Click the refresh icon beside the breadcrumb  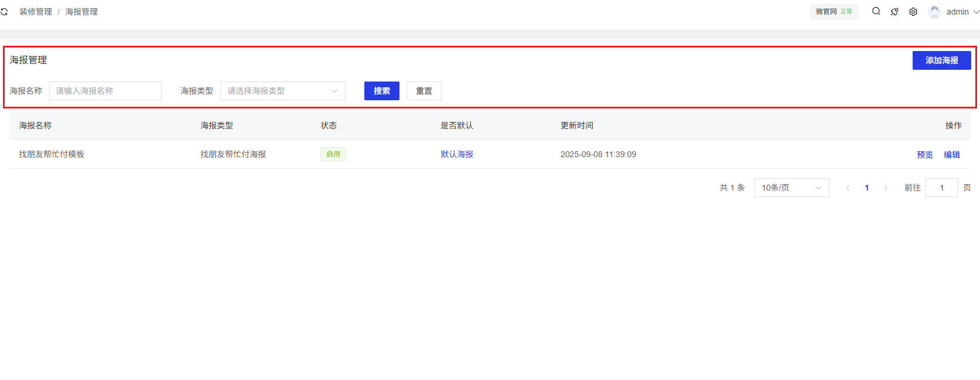click(x=4, y=12)
